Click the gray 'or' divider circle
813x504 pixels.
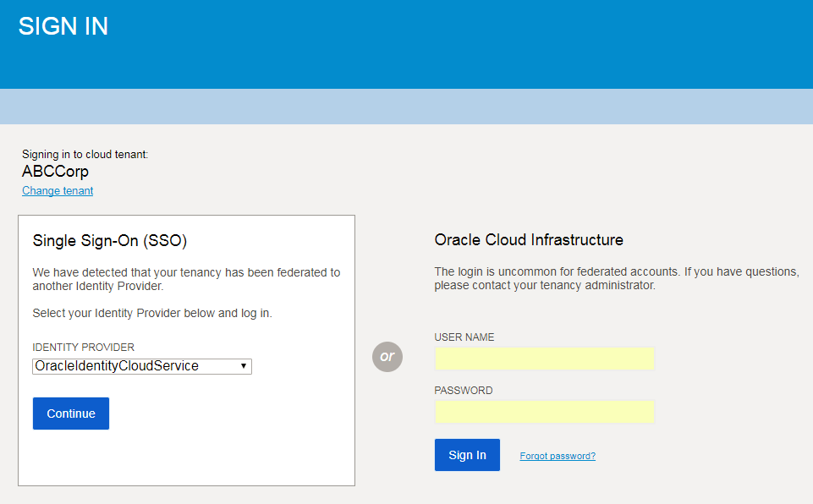pyautogui.click(x=387, y=357)
